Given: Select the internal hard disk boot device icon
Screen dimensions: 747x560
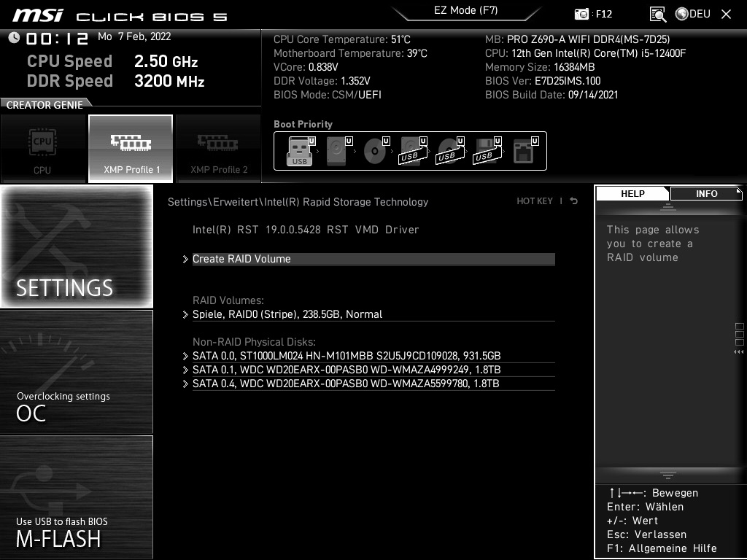Looking at the screenshot, I should point(337,151).
